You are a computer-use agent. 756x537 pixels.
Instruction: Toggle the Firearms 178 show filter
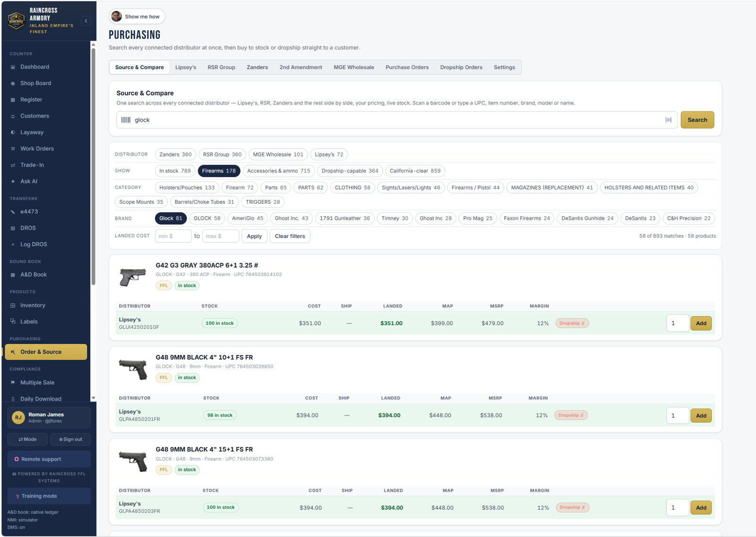[219, 171]
